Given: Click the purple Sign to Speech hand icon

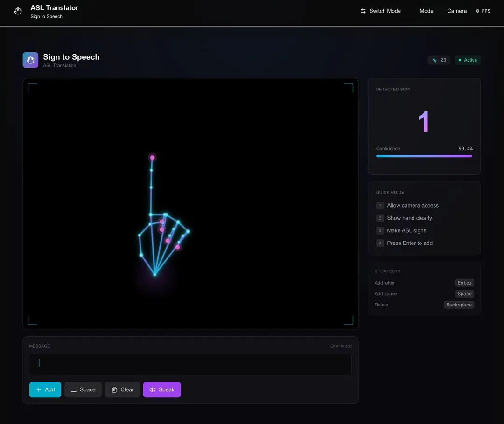Looking at the screenshot, I should coord(30,60).
